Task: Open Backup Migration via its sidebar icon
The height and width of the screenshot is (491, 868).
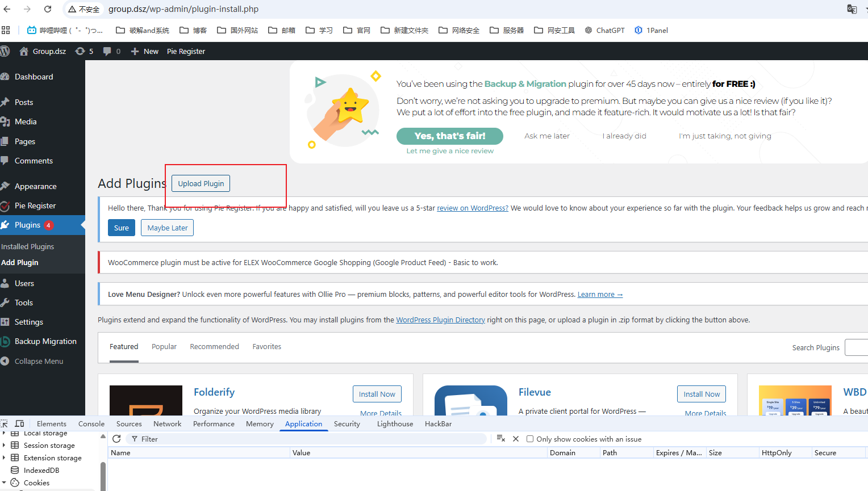Action: pyautogui.click(x=5, y=341)
